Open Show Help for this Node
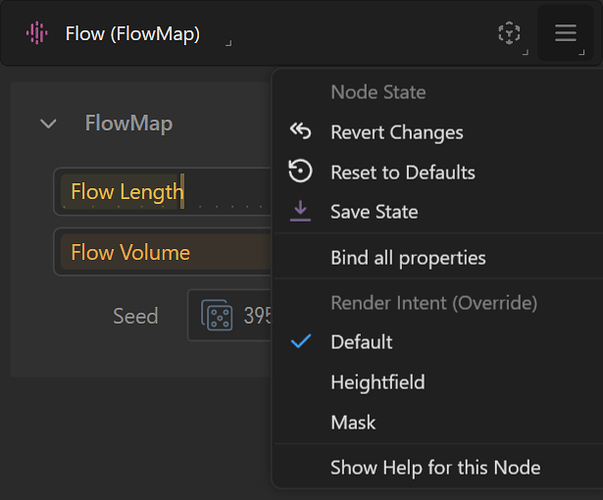This screenshot has width=603, height=500. (438, 468)
